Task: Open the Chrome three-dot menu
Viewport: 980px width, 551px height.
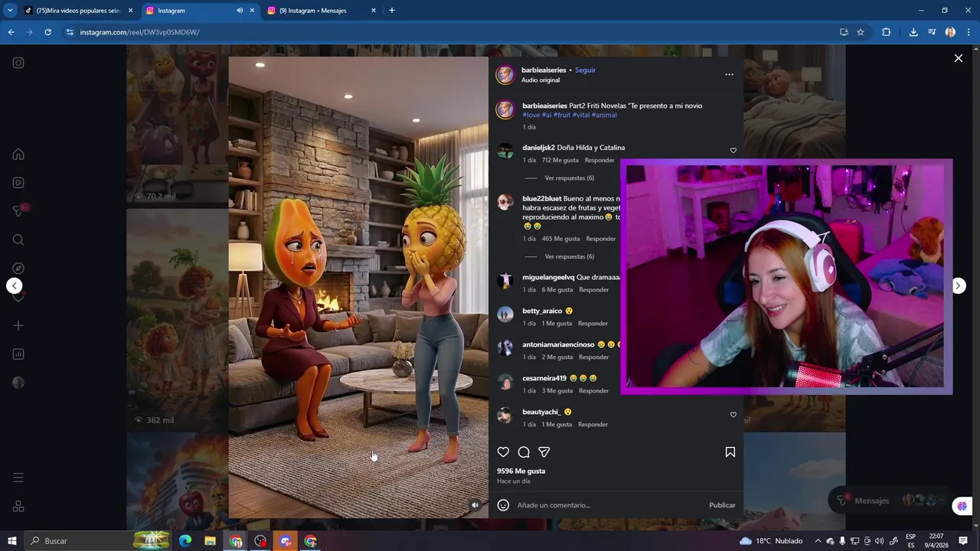Action: tap(969, 32)
